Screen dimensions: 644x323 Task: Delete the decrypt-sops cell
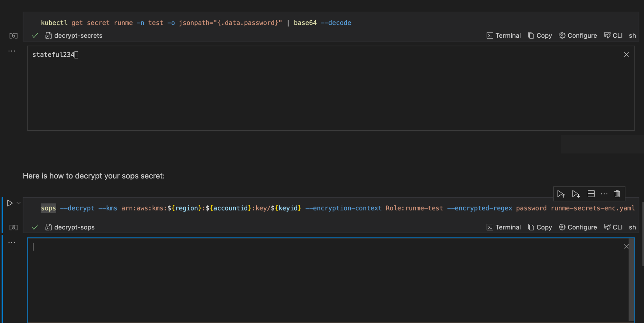click(x=617, y=193)
